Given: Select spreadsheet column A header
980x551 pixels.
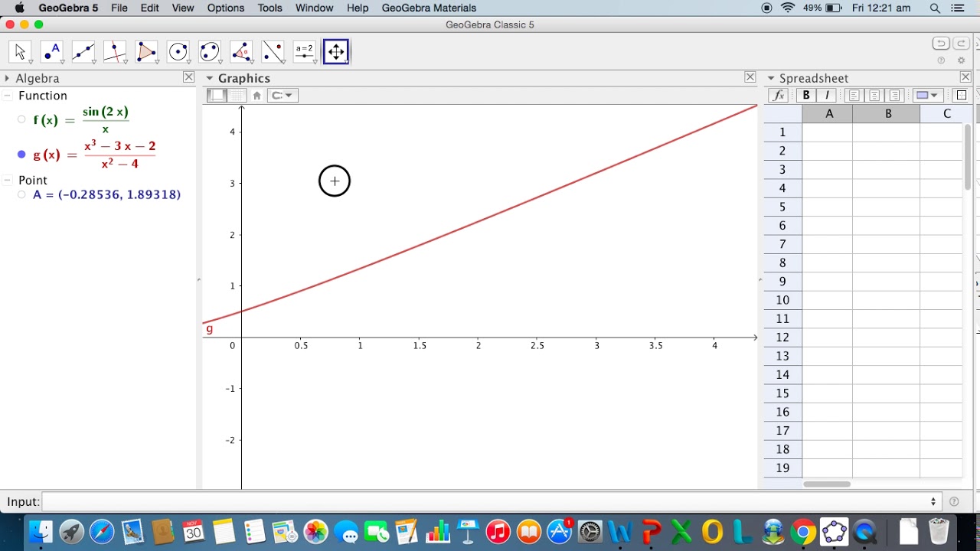Looking at the screenshot, I should click(x=828, y=113).
